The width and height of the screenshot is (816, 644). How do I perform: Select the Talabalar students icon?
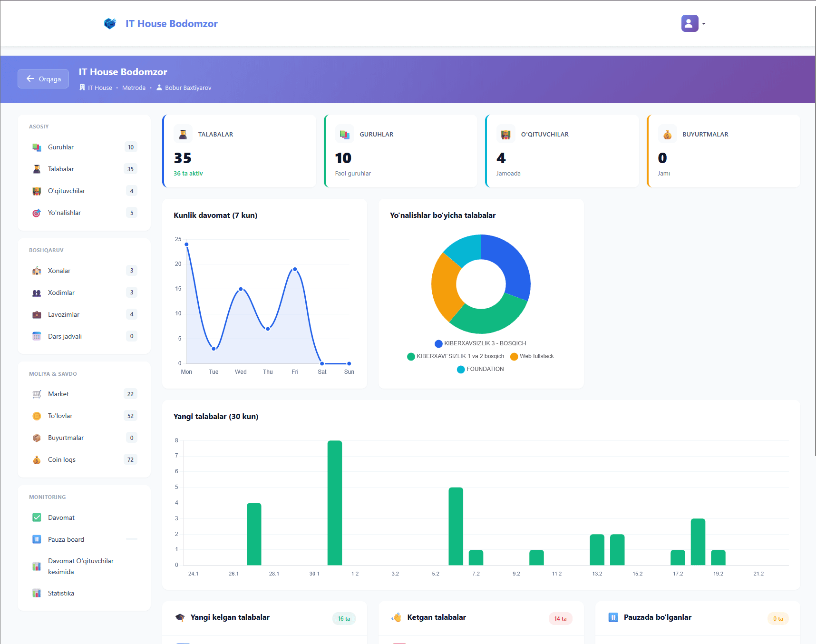pos(37,169)
